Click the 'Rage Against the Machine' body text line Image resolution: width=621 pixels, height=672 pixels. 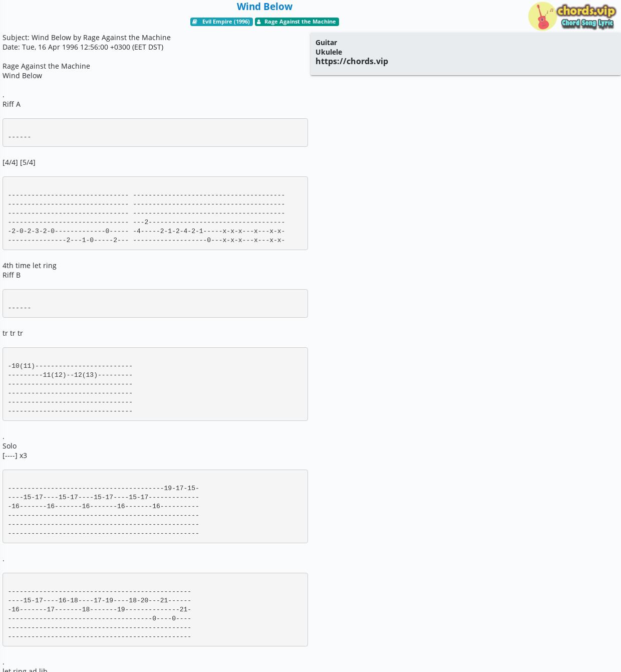(46, 66)
